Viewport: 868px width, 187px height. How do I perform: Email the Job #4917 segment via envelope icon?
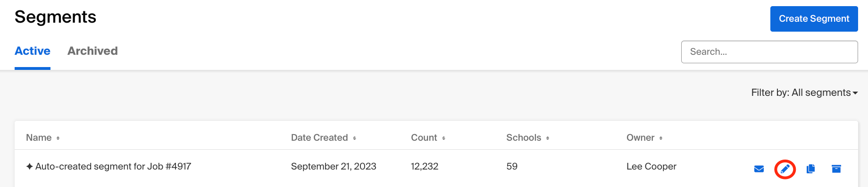(759, 169)
